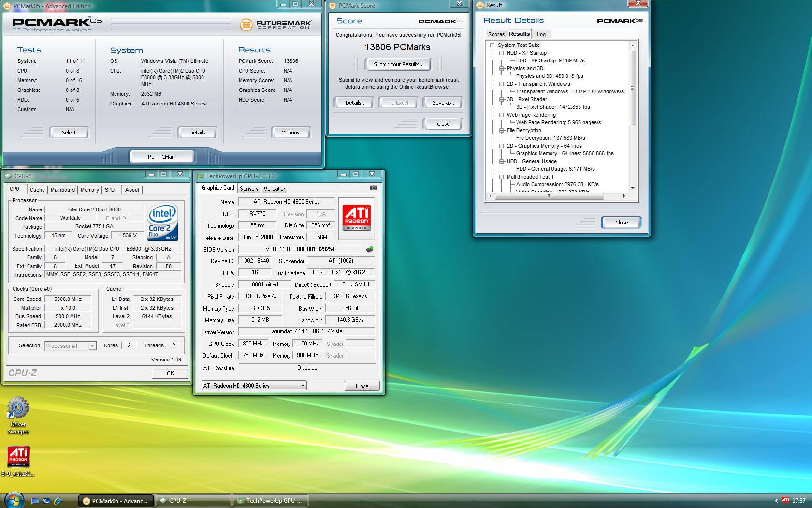Click the Futuremark Corporation logo
The image size is (812, 508).
click(x=276, y=24)
